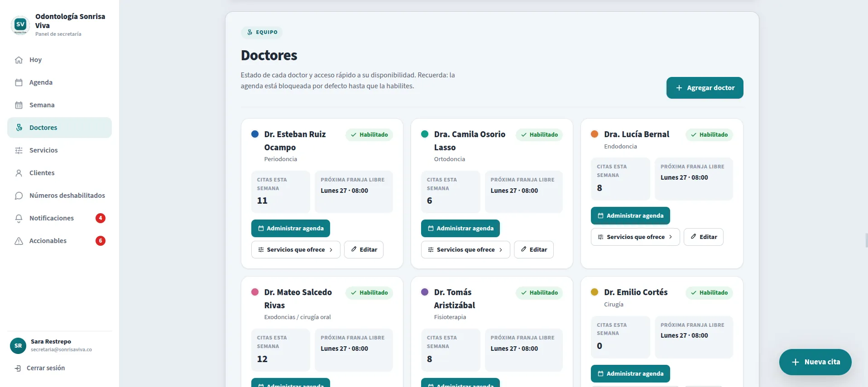The image size is (868, 387).
Task: Click the Semana calendar icon
Action: coord(19,105)
